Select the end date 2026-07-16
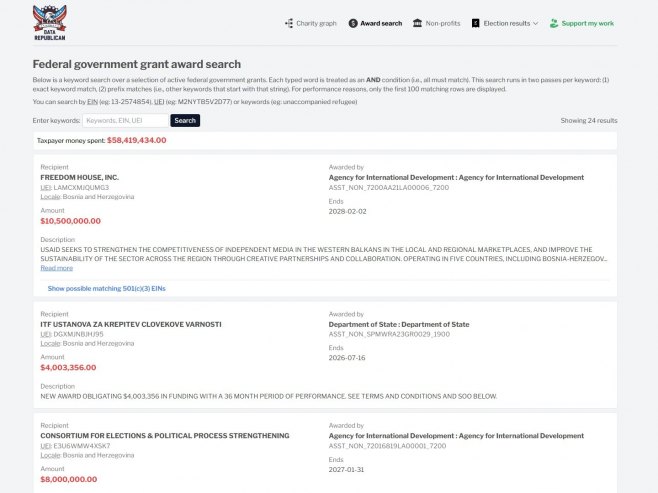This screenshot has width=658, height=493. click(x=347, y=358)
